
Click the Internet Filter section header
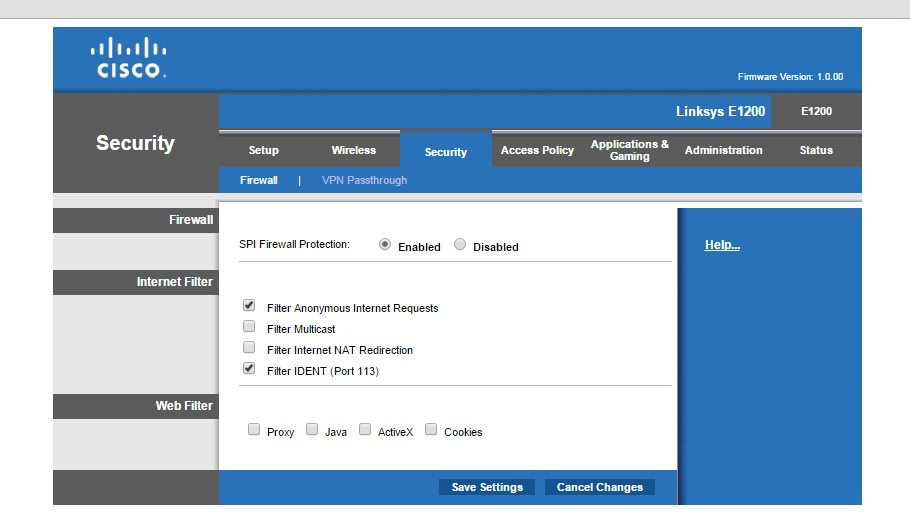coord(135,282)
